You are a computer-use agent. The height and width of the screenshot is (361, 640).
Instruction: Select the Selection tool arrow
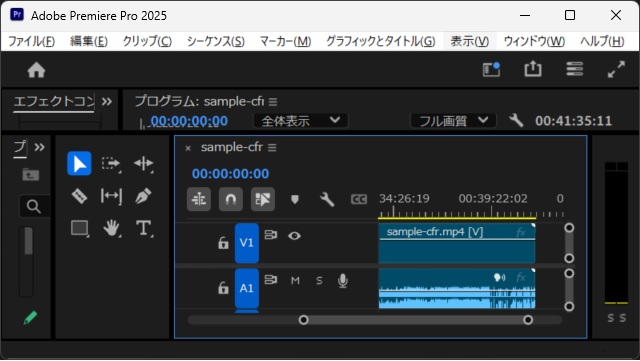point(79,163)
